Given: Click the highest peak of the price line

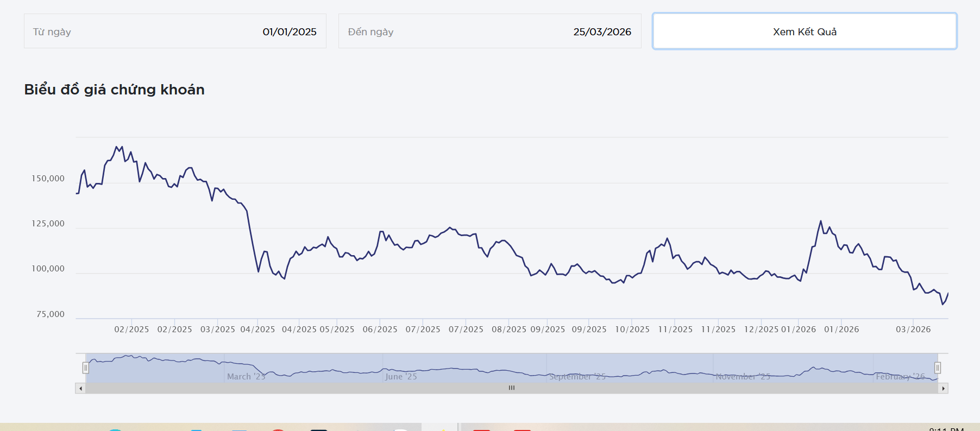Looking at the screenshot, I should tap(116, 147).
